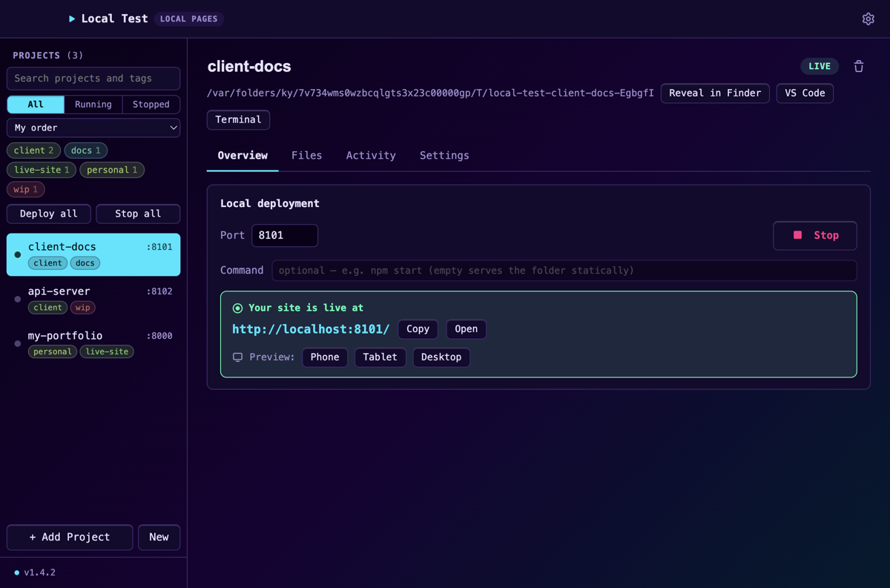Click the Command input field

(564, 271)
